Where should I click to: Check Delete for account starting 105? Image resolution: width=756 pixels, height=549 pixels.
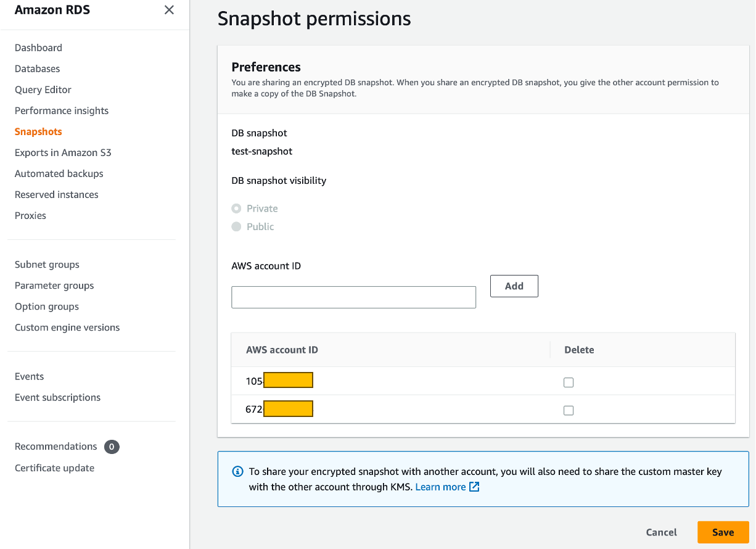569,382
